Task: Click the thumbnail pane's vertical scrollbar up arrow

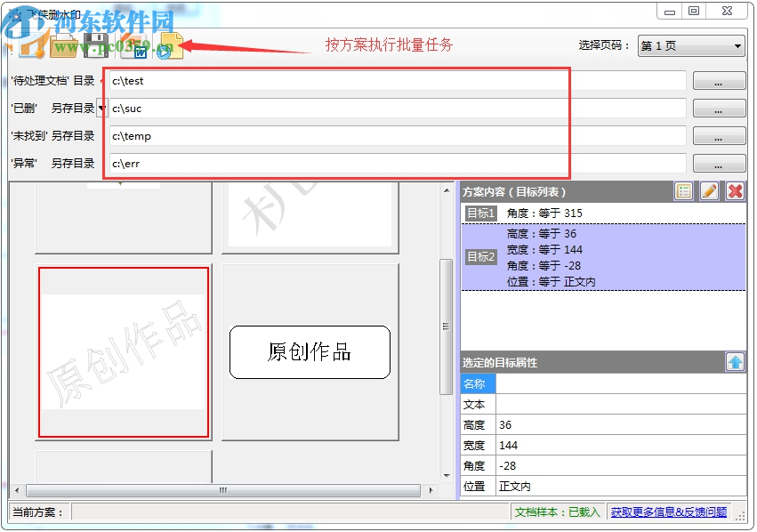Action: [447, 190]
